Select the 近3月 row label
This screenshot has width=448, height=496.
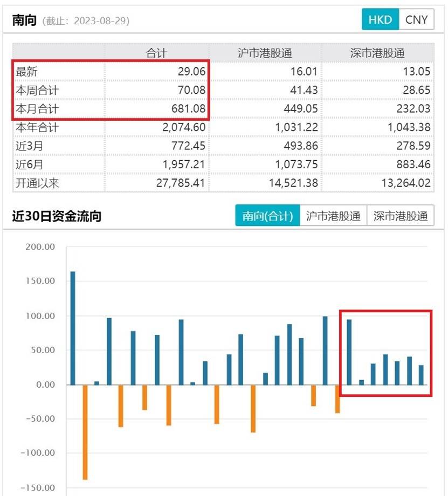30,146
